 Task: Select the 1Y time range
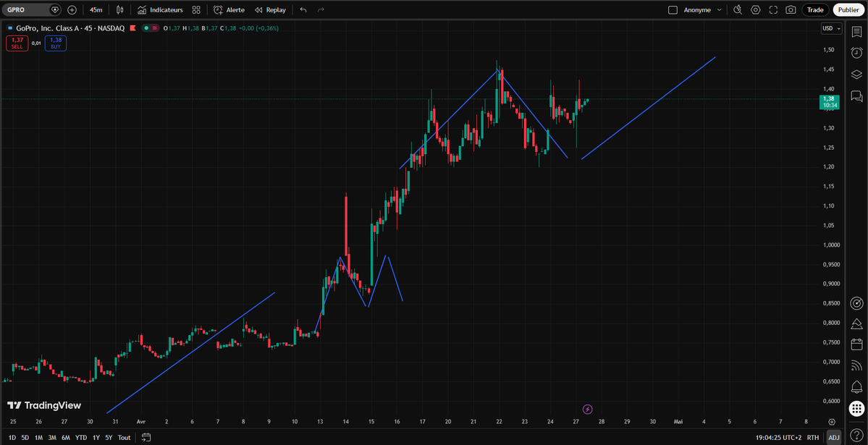pos(96,437)
